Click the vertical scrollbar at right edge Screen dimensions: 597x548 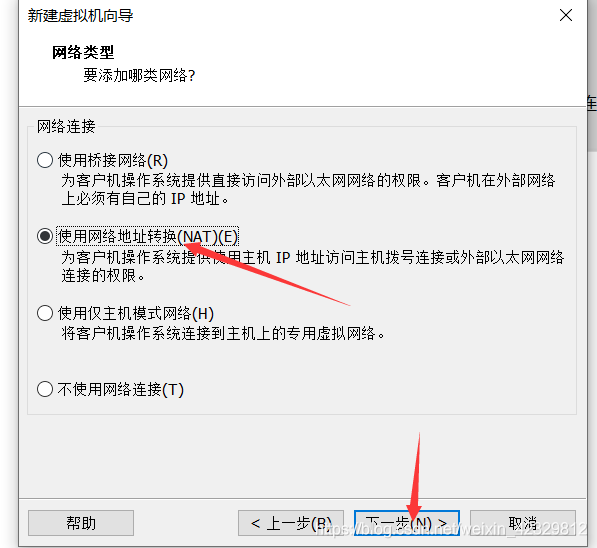[592, 129]
